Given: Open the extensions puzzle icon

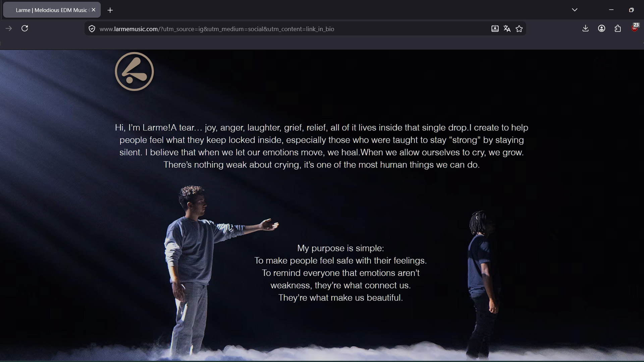Looking at the screenshot, I should pyautogui.click(x=618, y=28).
